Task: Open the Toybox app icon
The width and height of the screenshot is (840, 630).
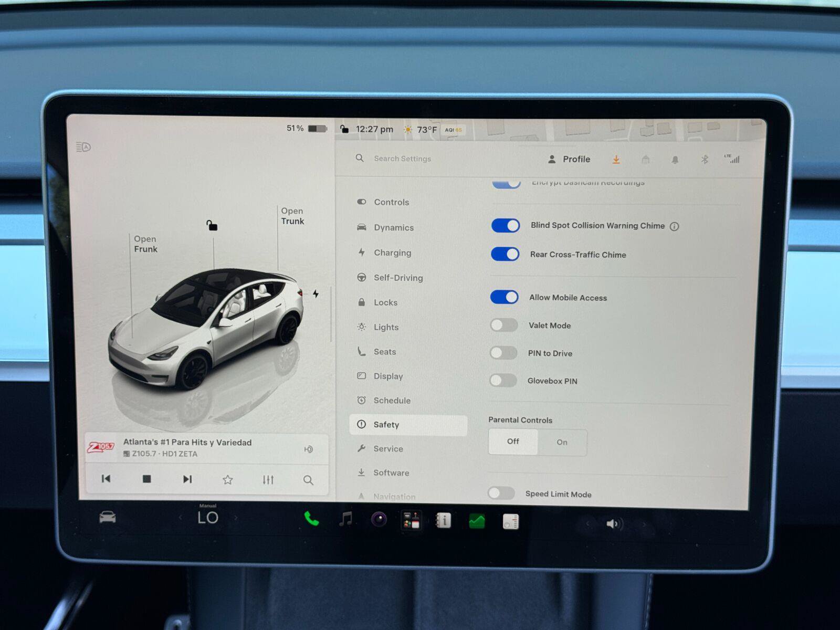Action: 411,520
